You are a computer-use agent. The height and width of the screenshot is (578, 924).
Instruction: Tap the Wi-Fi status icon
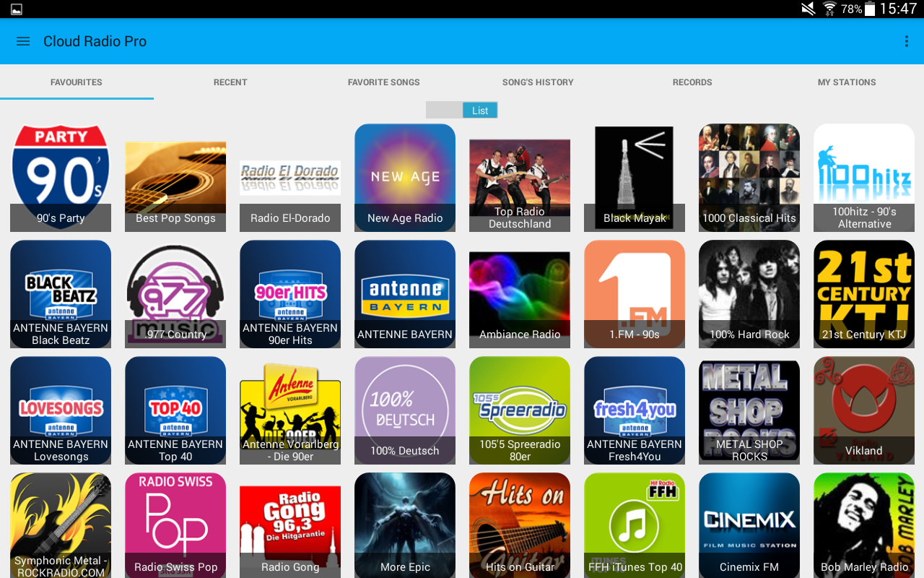coord(829,9)
